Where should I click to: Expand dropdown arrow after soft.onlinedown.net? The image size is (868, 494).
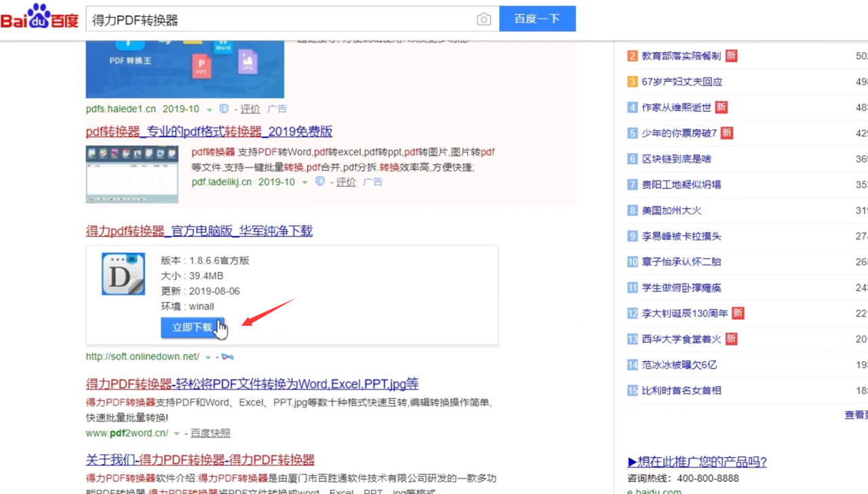(x=208, y=357)
